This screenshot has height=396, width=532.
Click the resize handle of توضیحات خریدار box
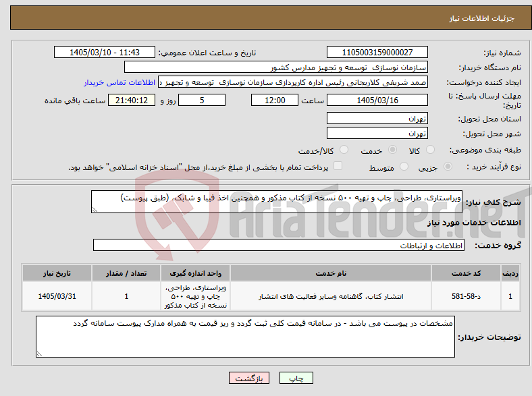(39, 354)
